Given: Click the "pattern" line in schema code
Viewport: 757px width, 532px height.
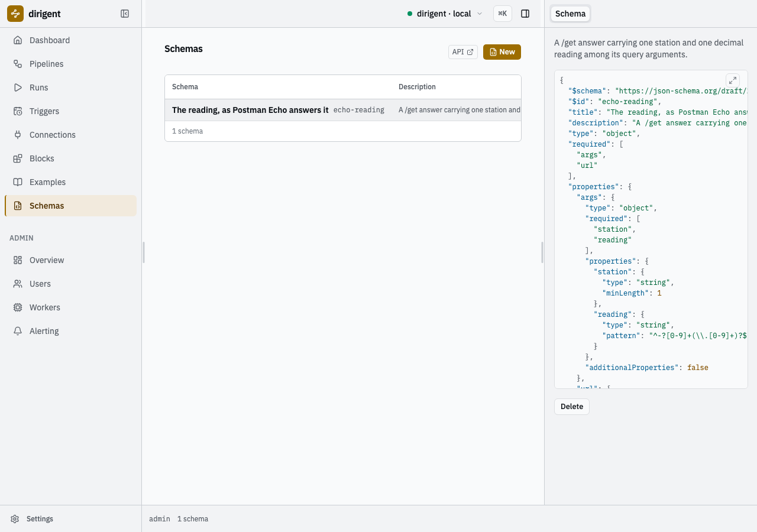Looking at the screenshot, I should pos(675,336).
